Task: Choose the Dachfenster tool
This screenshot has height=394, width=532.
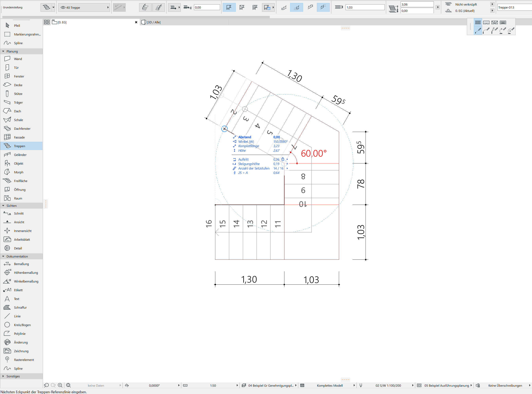Action: click(22, 129)
